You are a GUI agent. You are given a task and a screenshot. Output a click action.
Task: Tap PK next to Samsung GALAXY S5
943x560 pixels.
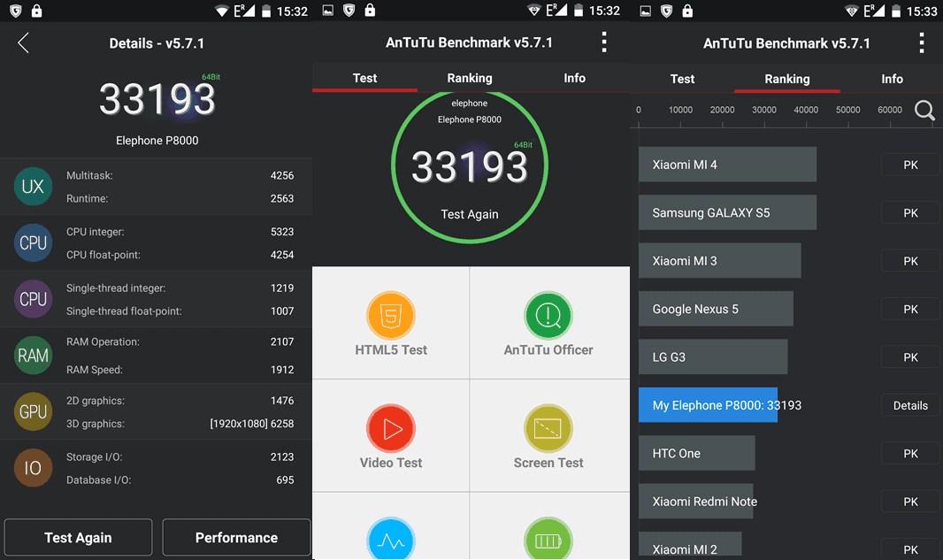pos(910,213)
